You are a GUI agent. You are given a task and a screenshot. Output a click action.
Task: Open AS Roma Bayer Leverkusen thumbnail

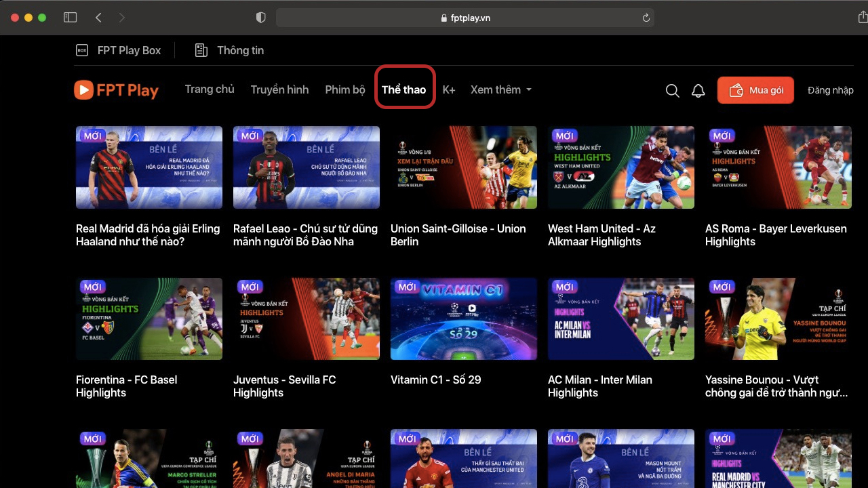pos(778,167)
